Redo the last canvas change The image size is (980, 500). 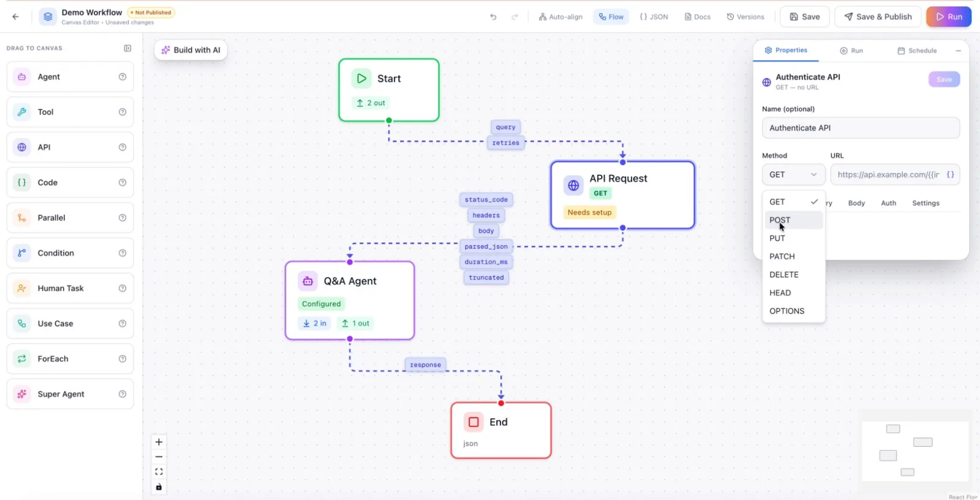click(514, 17)
